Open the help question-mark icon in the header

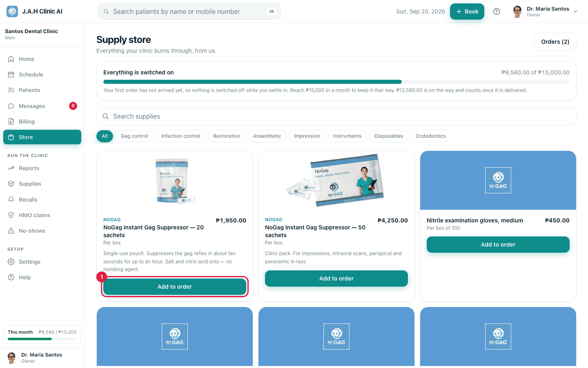(x=497, y=11)
